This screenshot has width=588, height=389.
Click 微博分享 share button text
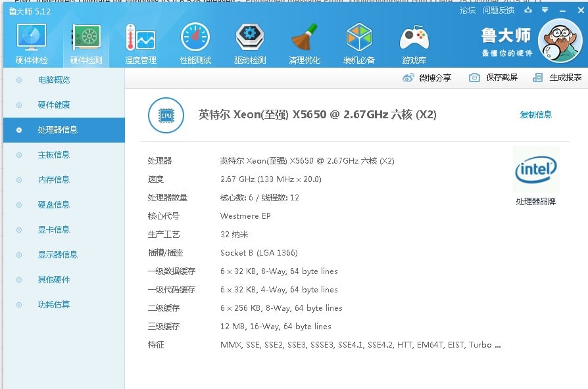(x=435, y=78)
